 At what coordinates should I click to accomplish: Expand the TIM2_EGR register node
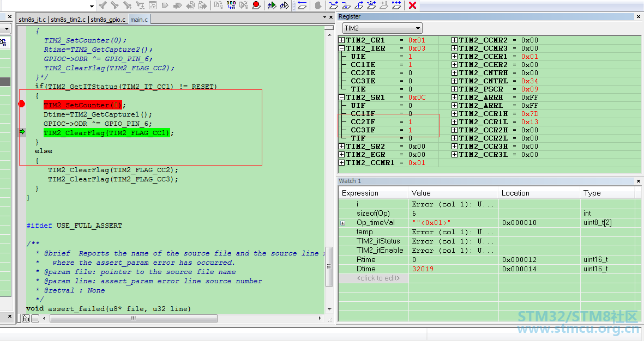[x=341, y=154]
